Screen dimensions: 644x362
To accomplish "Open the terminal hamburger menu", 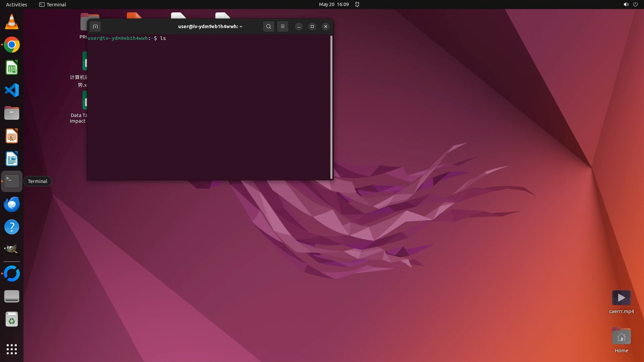I will pyautogui.click(x=283, y=26).
